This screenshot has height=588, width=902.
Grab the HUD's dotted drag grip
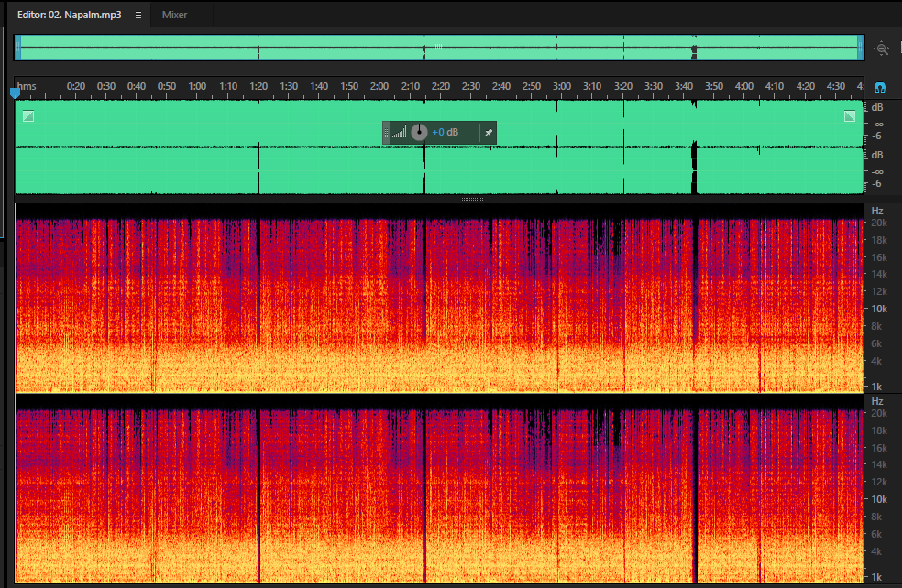(x=387, y=132)
